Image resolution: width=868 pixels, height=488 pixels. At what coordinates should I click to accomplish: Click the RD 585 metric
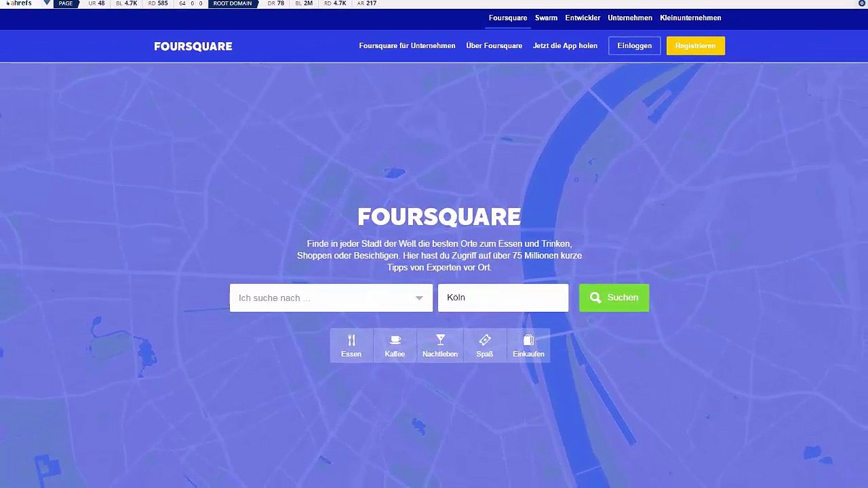158,3
